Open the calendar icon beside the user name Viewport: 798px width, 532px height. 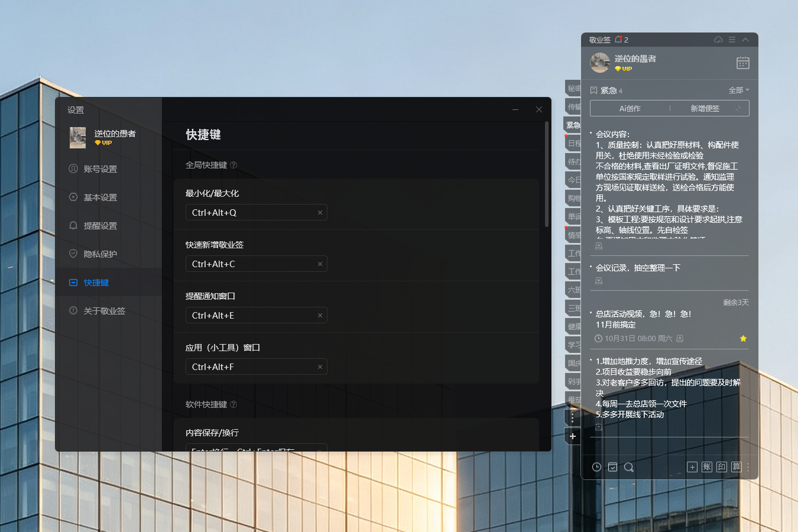(743, 63)
